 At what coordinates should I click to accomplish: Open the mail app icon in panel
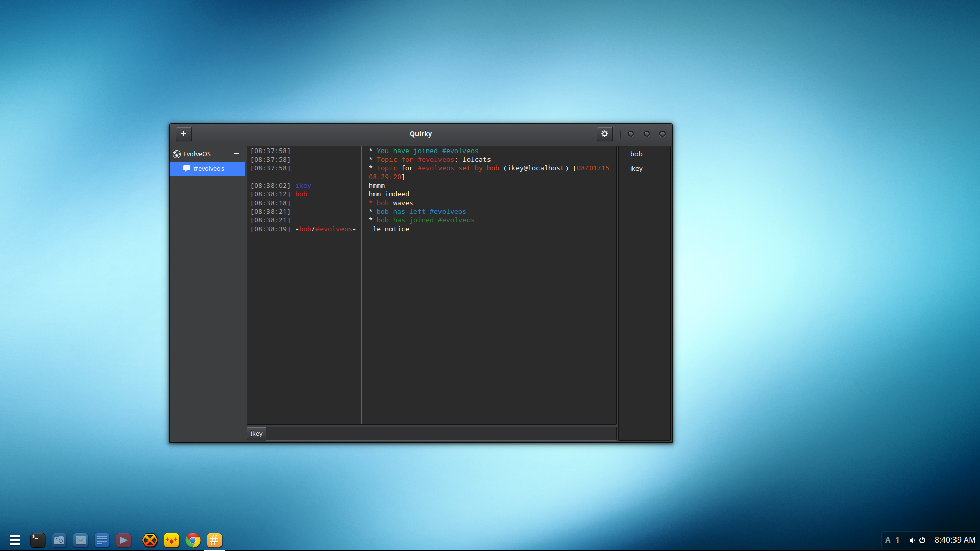point(81,540)
